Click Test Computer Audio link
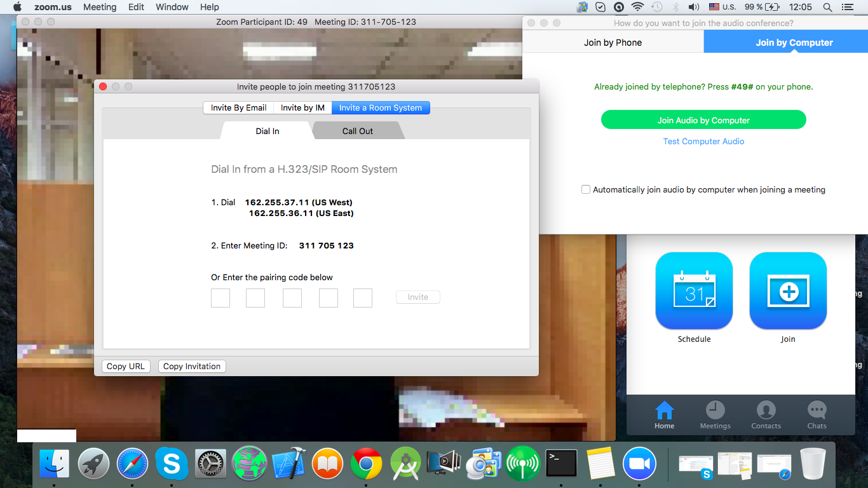 tap(703, 142)
